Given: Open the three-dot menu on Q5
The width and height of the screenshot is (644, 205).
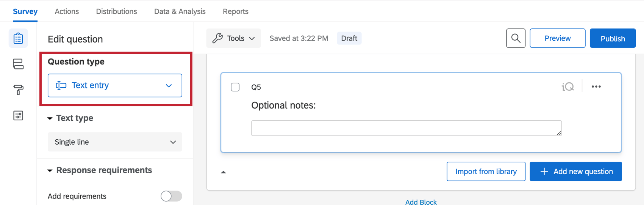Looking at the screenshot, I should (596, 87).
